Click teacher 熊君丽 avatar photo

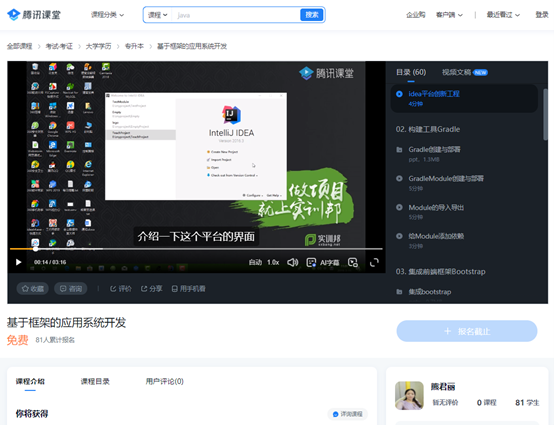tap(409, 395)
